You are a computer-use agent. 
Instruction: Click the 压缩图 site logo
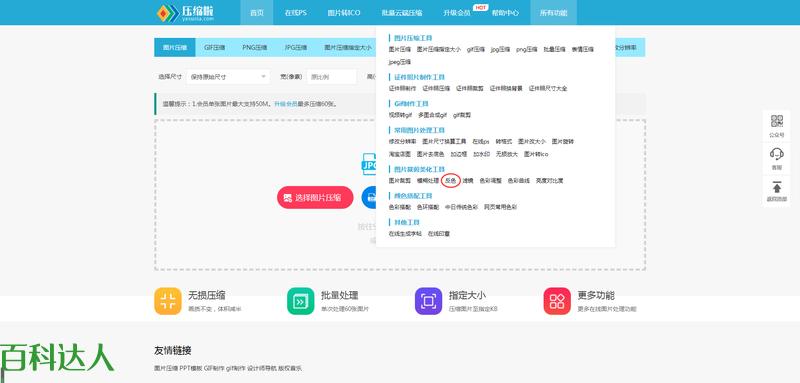(x=185, y=13)
